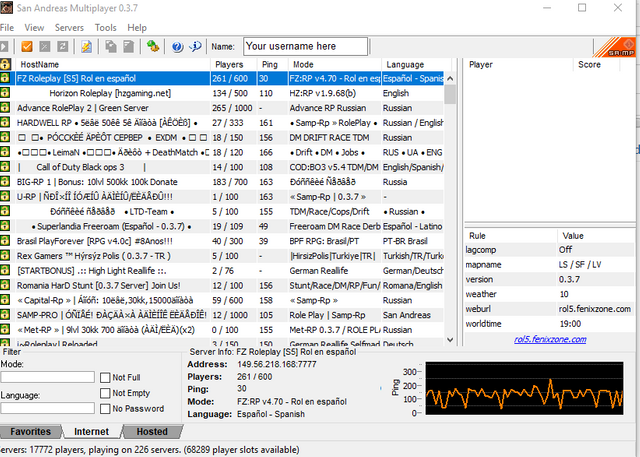This screenshot has height=457, width=640.
Task: Click lock icon beside Rex Gamers row
Action: (x=5, y=255)
